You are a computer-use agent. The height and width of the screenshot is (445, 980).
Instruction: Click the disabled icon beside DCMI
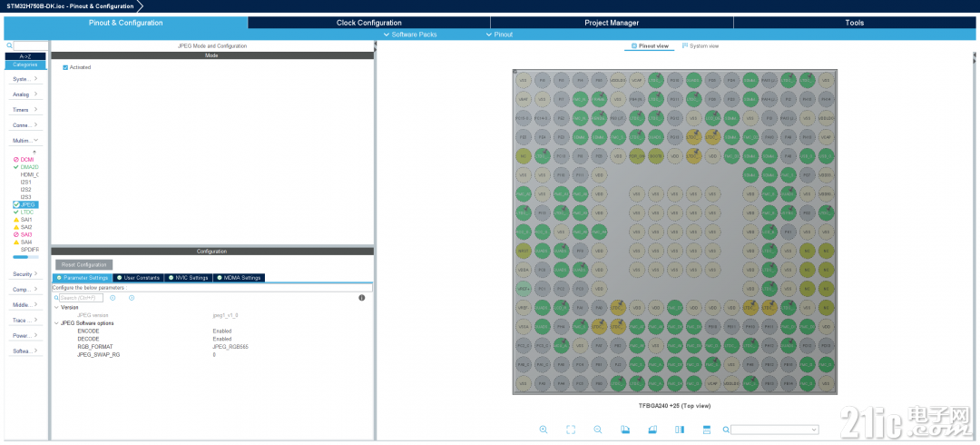15,160
